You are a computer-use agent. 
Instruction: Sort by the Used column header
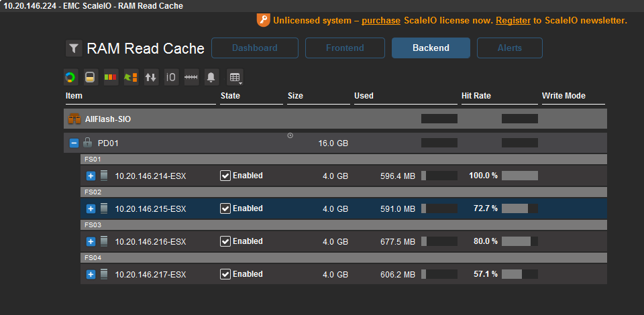(364, 96)
